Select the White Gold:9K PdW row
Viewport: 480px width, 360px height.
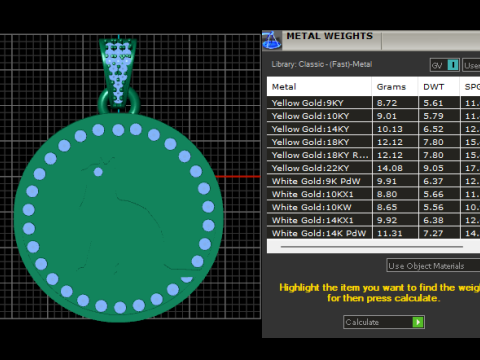pyautogui.click(x=373, y=181)
